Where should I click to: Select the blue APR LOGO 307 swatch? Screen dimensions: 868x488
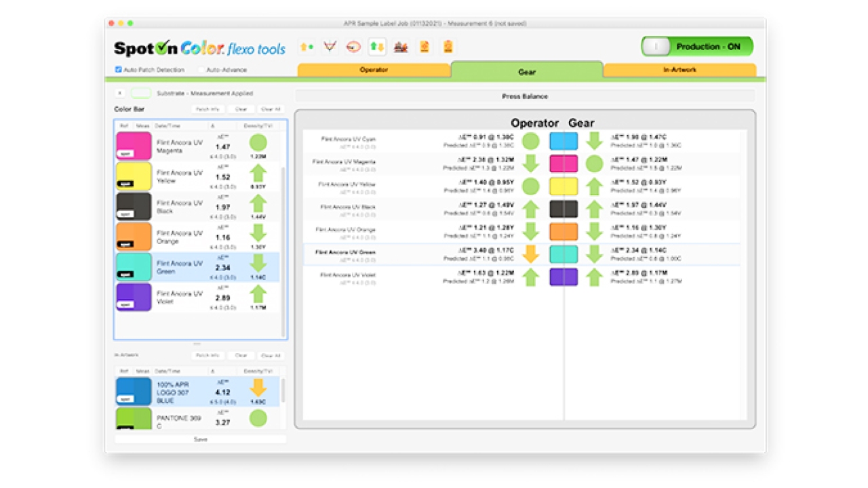(134, 391)
